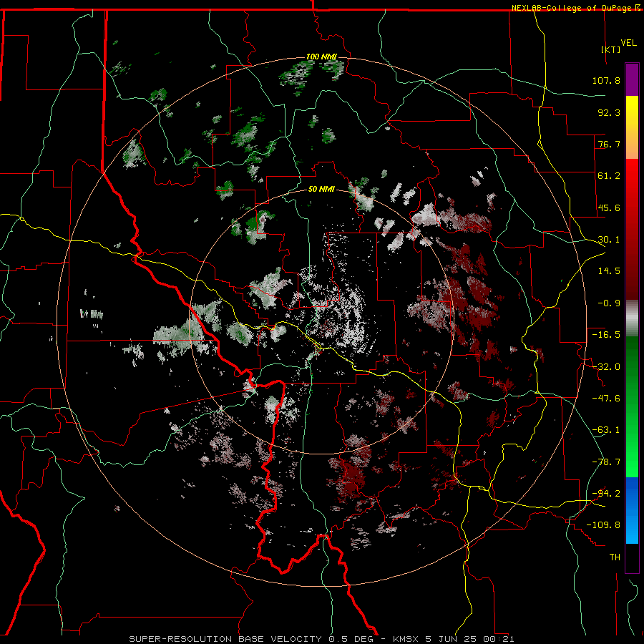This screenshot has height=644, width=644.
Task: Click the KMSX radar site identifier
Action: 407,639
